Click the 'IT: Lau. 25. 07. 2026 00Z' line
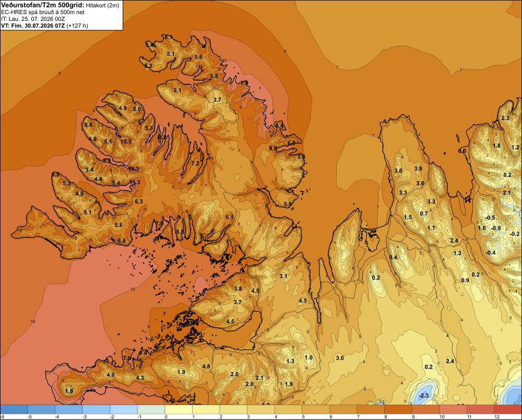Viewport: 522px width, 420px height. 33,19
